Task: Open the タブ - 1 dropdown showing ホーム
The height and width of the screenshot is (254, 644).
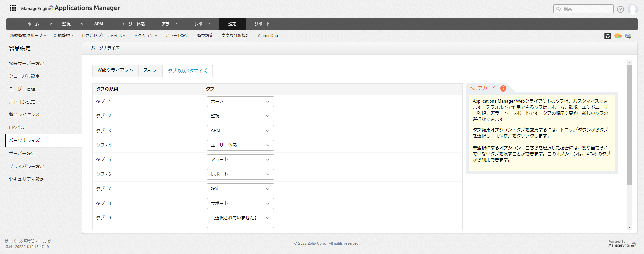Action: click(x=240, y=102)
